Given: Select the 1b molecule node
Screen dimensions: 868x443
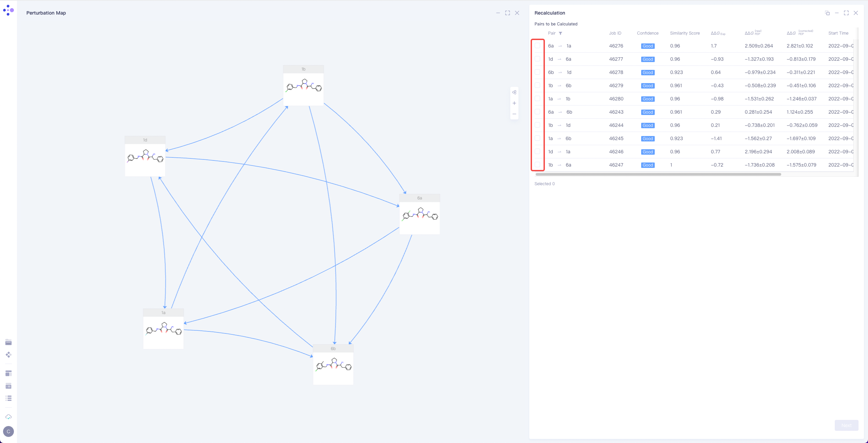Looking at the screenshot, I should (x=303, y=85).
